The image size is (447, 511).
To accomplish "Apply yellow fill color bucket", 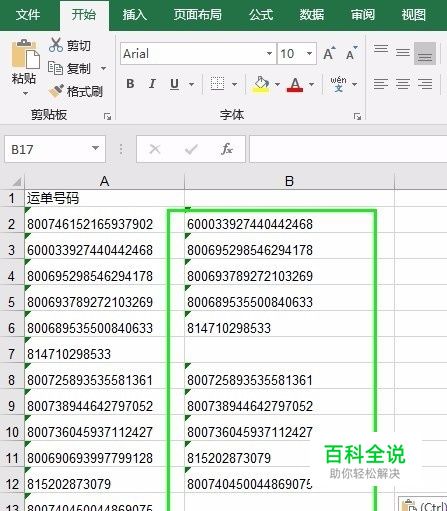I will pyautogui.click(x=261, y=84).
